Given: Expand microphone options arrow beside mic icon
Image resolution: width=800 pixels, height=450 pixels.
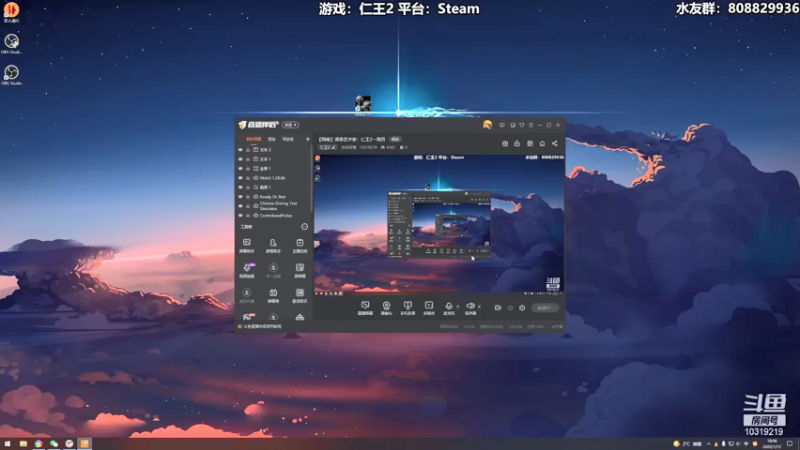Looking at the screenshot, I should coord(457,307).
